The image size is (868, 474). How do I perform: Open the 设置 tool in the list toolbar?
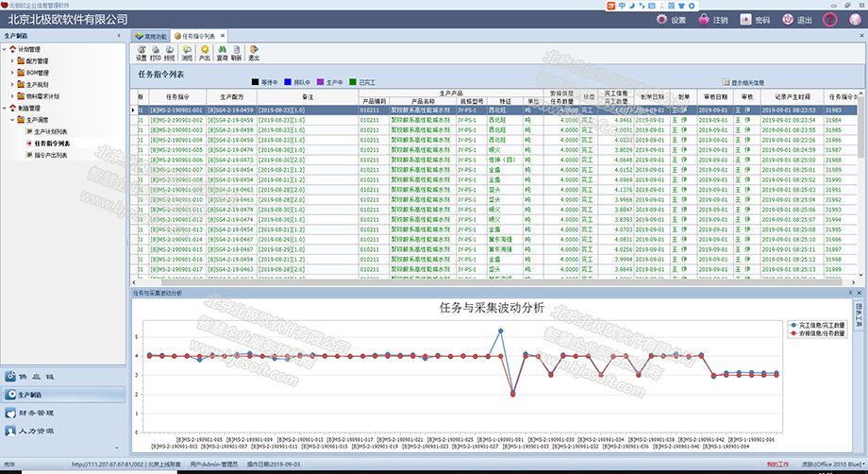(x=142, y=53)
